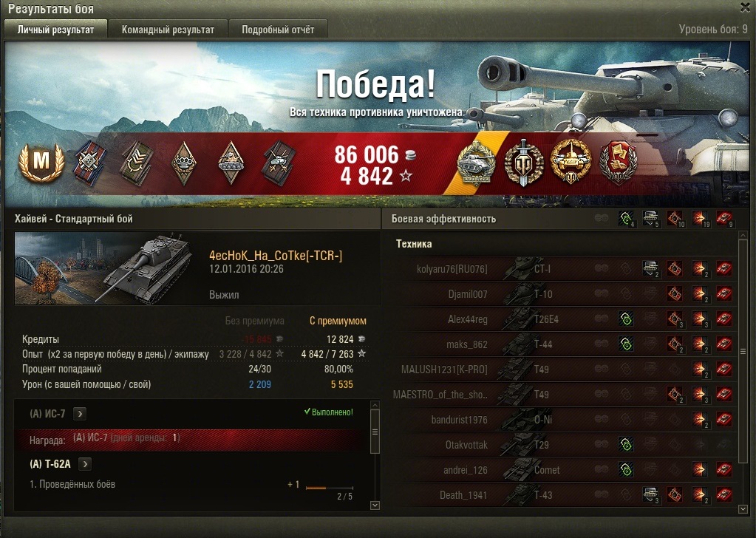This screenshot has height=538, width=756.
Task: Click the green assist icon for Alex44reg row
Action: point(626,319)
